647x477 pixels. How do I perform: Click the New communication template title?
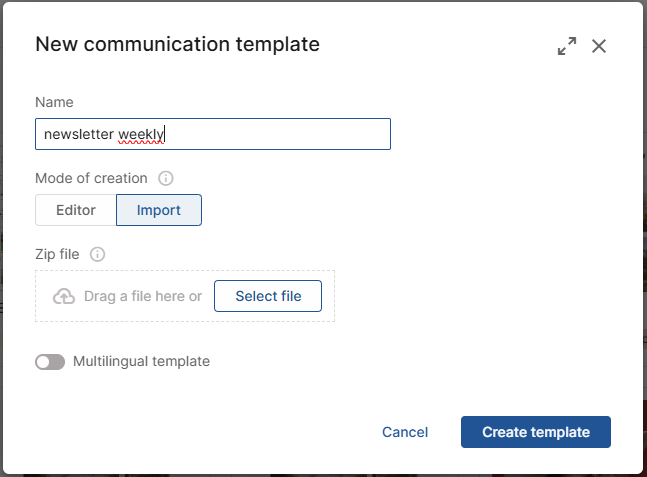pyautogui.click(x=177, y=44)
